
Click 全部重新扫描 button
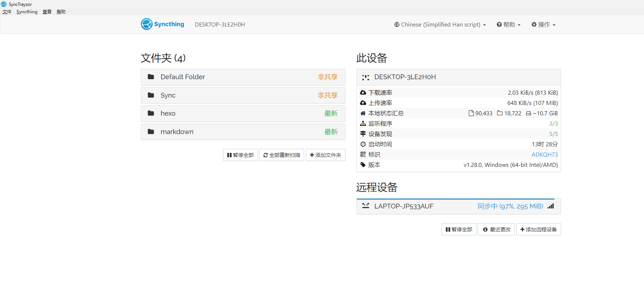pyautogui.click(x=282, y=155)
